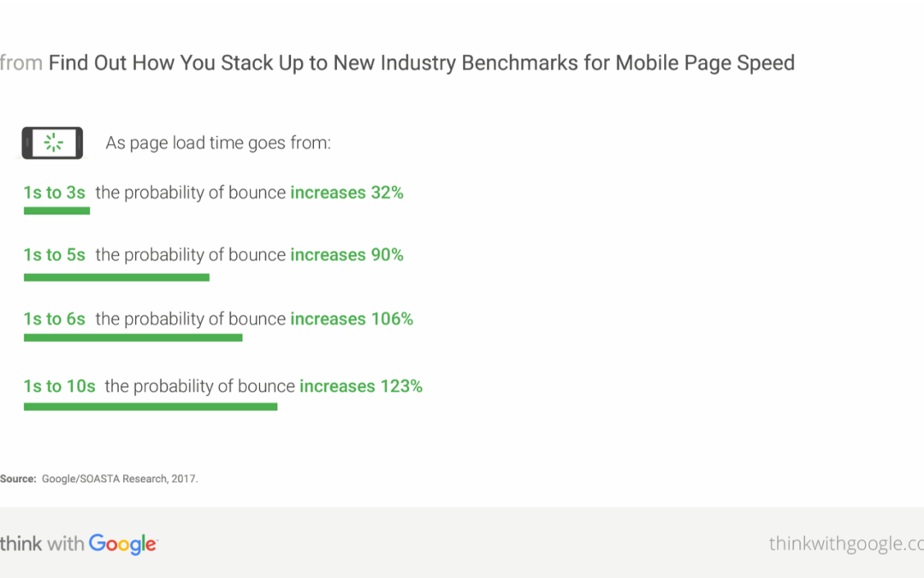Click the 'increases 32%' text
The image size is (924, 578).
pyautogui.click(x=346, y=193)
